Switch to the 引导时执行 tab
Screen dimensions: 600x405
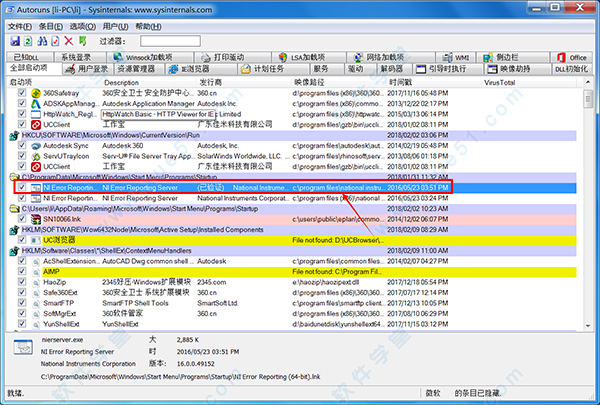447,69
